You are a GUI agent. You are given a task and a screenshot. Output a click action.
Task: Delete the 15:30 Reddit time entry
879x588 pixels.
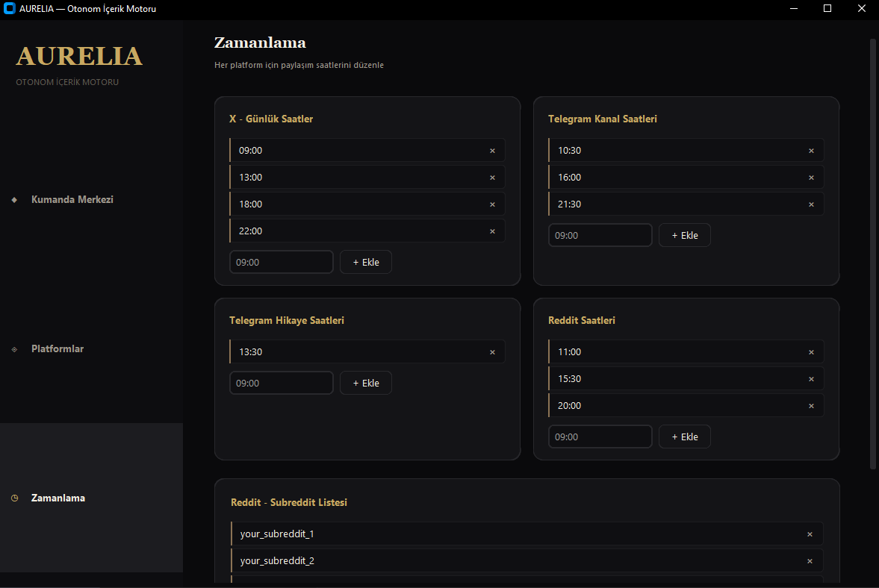[811, 379]
